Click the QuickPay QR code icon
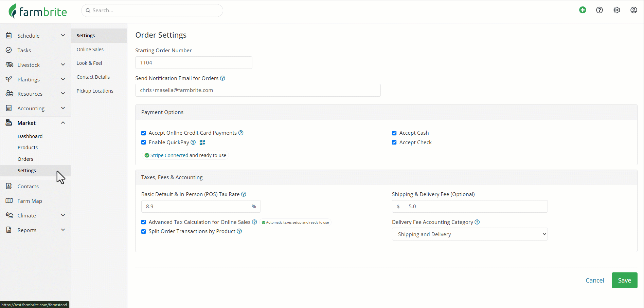Image resolution: width=644 pixels, height=308 pixels. point(202,142)
